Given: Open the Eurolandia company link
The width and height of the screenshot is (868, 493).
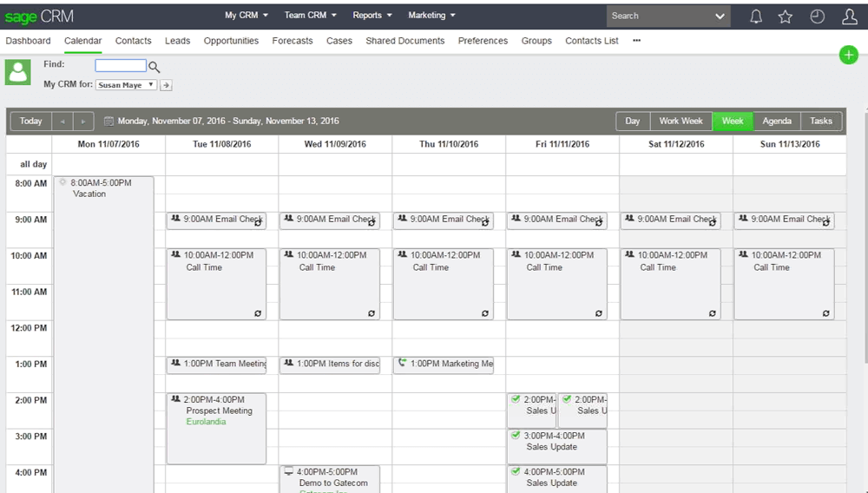Looking at the screenshot, I should [206, 422].
